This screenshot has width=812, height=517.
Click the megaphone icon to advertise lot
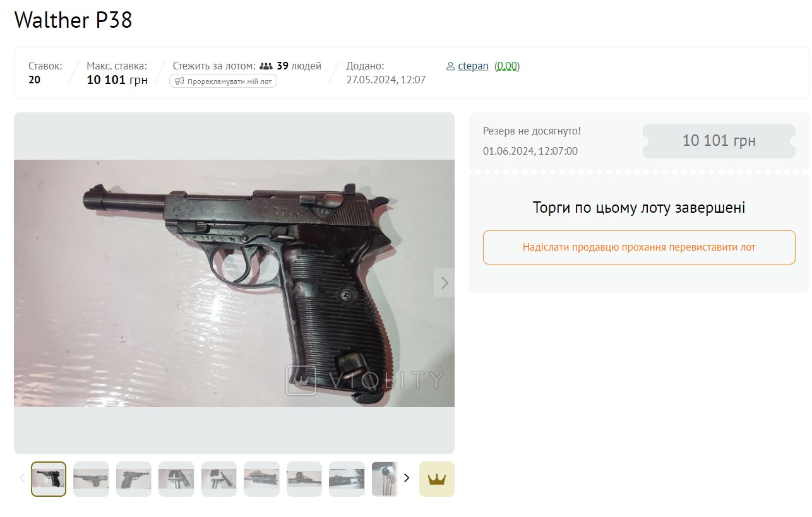tap(179, 81)
